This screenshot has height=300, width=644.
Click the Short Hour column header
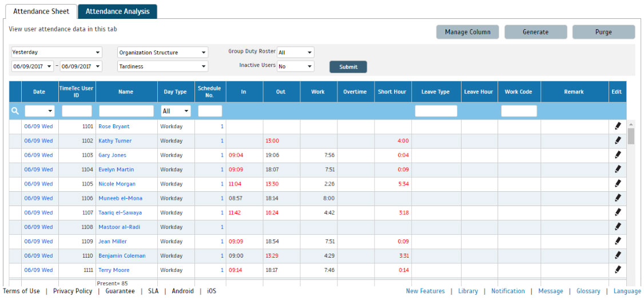[x=393, y=92]
